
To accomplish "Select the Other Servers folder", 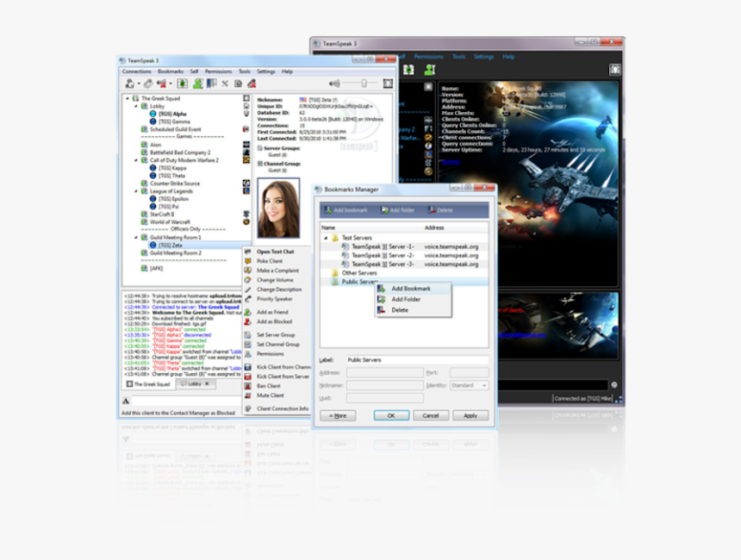I will pyautogui.click(x=359, y=273).
